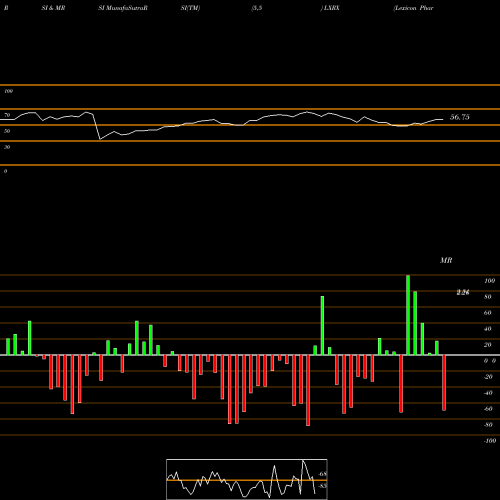
Task: Click the MR axis label -60
Action: (488, 409)
